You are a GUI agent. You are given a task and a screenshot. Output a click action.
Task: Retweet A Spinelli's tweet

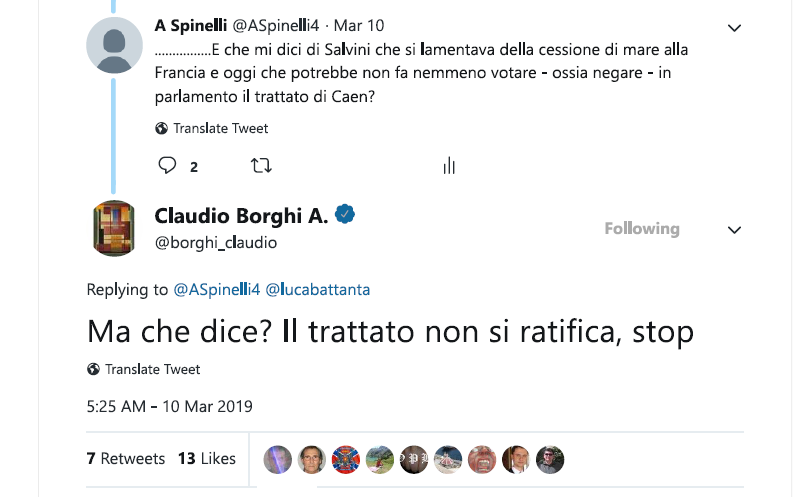[x=261, y=165]
